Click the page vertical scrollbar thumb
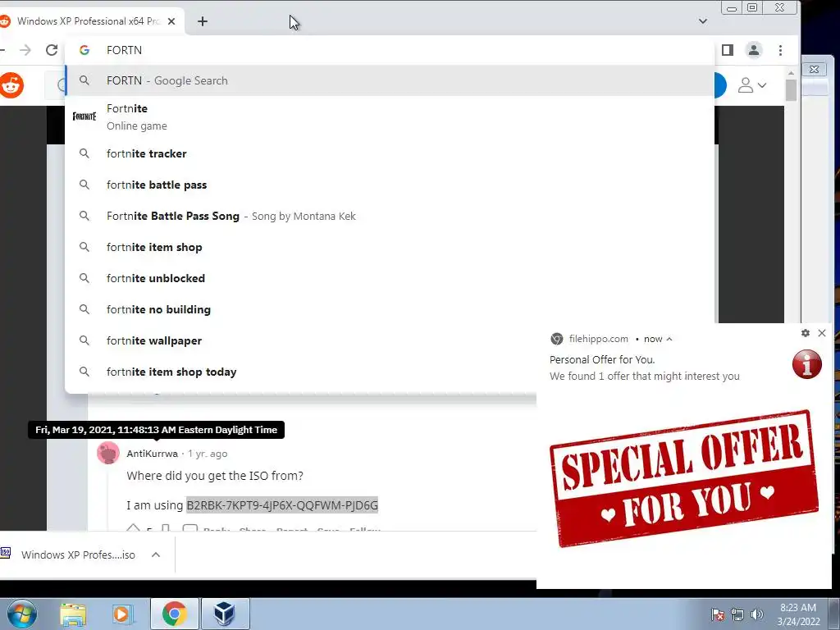Screen dimensions: 840x630 pyautogui.click(x=791, y=90)
